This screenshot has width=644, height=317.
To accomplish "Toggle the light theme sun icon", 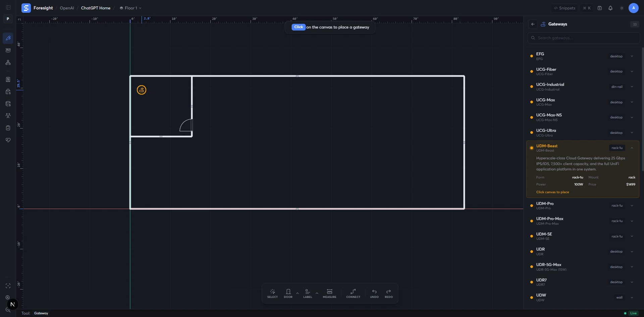I will tap(622, 8).
